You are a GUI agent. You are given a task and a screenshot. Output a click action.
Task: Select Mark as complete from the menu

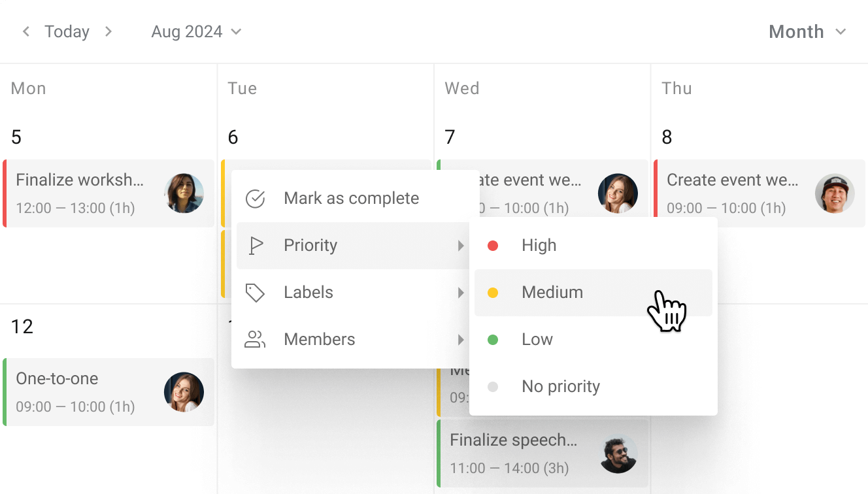click(350, 198)
